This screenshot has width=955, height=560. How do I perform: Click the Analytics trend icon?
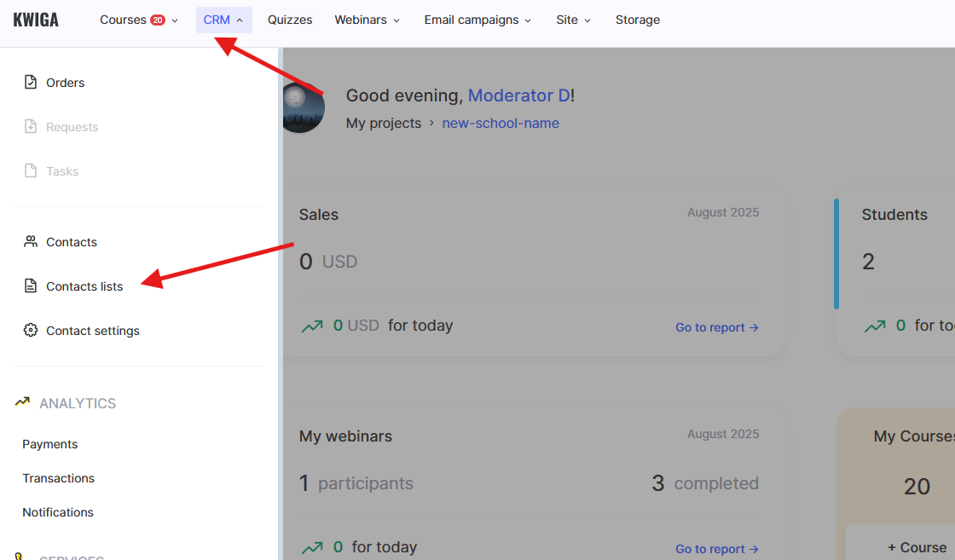click(22, 402)
